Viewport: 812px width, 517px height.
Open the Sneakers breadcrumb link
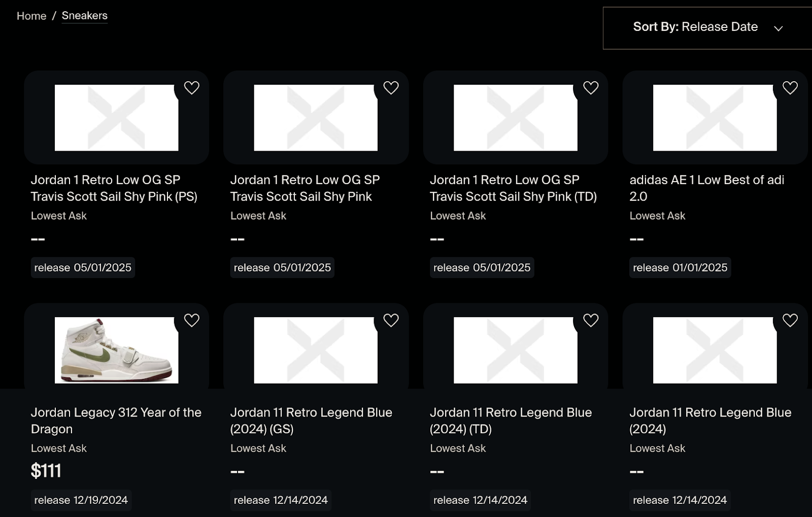(85, 16)
